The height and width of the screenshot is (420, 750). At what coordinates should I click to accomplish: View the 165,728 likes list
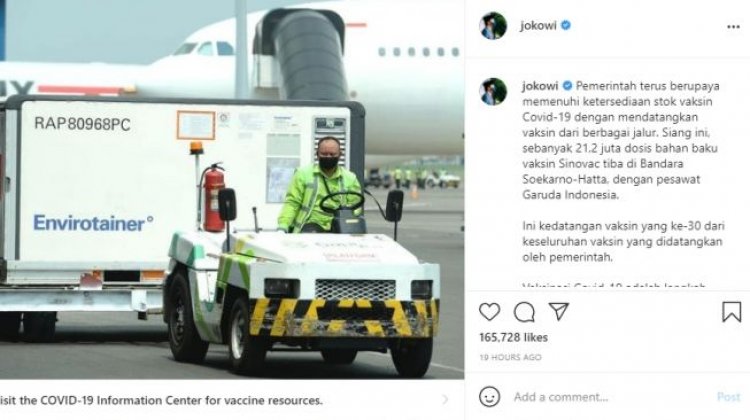(x=513, y=337)
